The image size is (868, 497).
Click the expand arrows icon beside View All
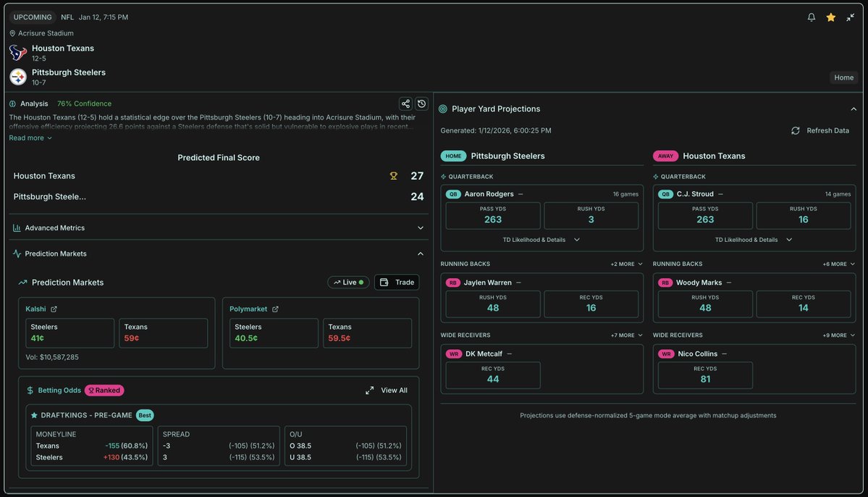pos(369,390)
